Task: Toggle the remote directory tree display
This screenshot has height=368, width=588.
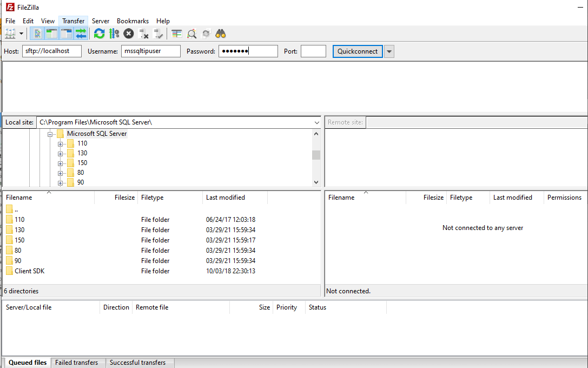Action: (x=66, y=33)
